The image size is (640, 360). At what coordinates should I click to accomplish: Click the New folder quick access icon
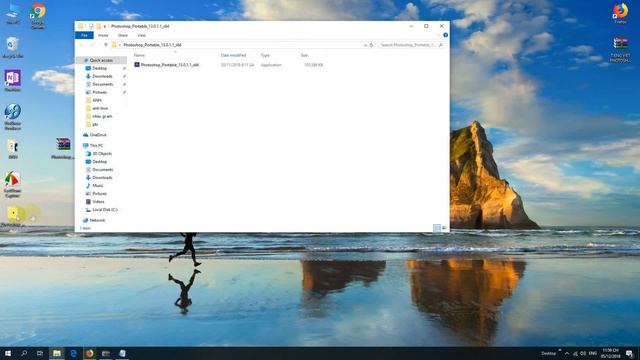[98, 26]
